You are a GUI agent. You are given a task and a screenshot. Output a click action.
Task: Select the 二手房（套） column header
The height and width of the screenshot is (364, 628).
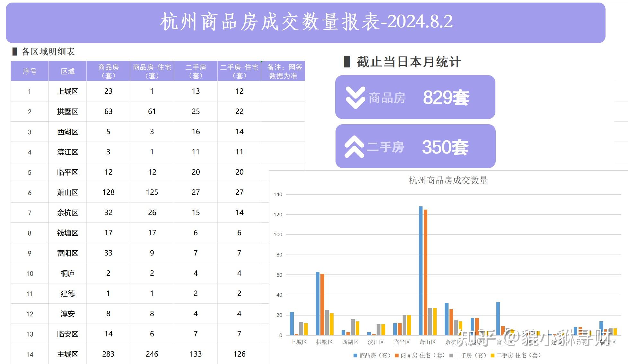(x=196, y=71)
